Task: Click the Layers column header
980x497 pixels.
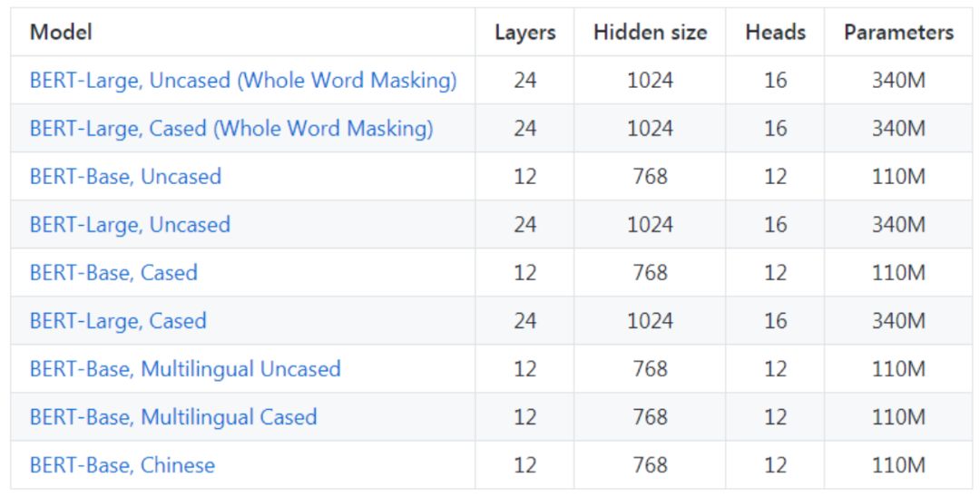Action: click(x=525, y=33)
